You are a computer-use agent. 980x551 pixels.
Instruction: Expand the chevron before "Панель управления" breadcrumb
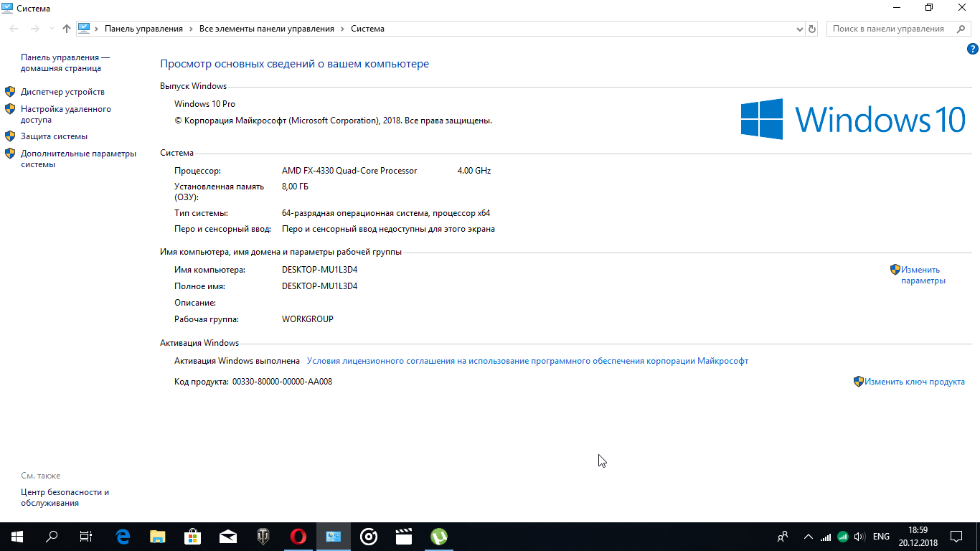click(97, 29)
